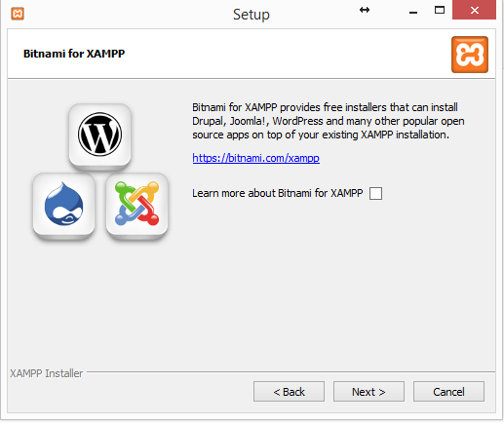Open the window menu via the title bar XAMPP icon
Viewport: 504px width, 425px height.
pyautogui.click(x=18, y=14)
